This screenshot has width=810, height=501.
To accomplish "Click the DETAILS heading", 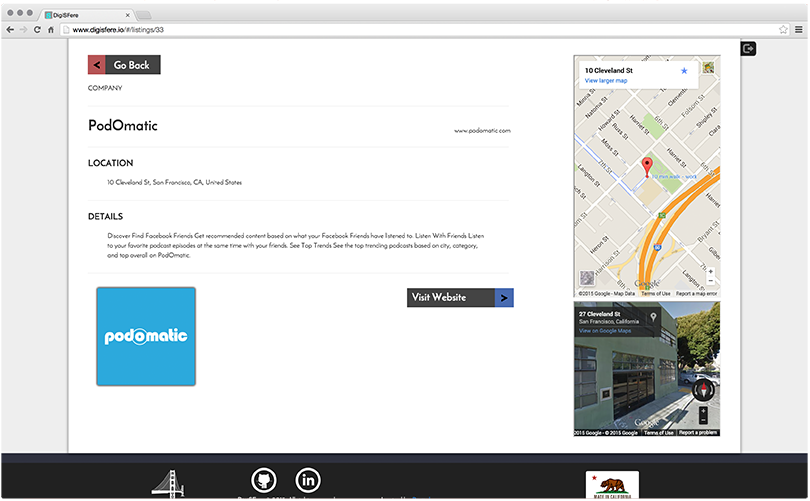I will pos(105,216).
